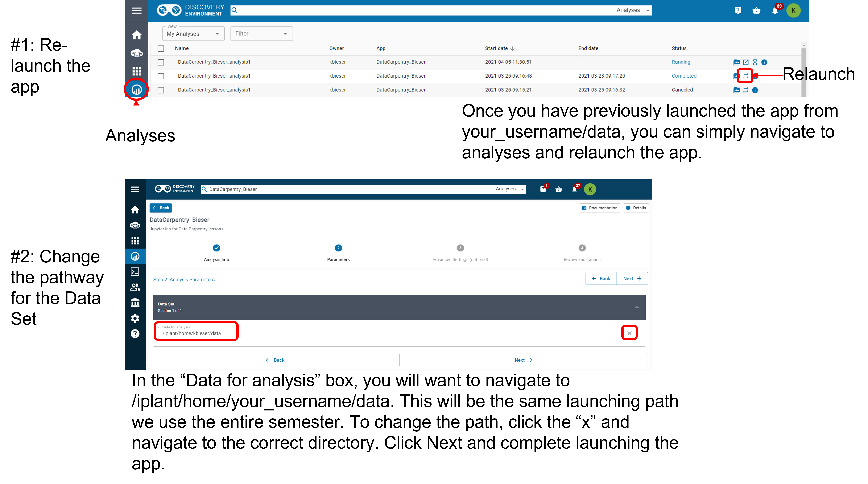Open the settings gear in the lower sidebar
The height and width of the screenshot is (484, 868).
tap(135, 318)
